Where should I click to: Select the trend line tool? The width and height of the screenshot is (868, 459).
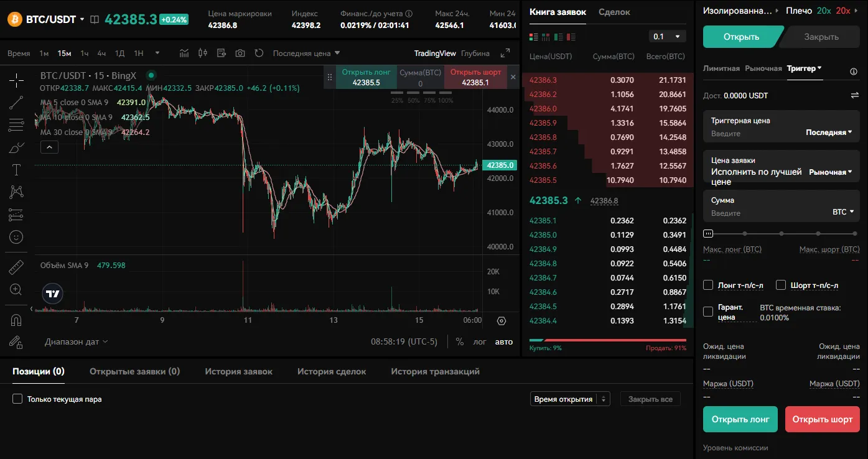[x=16, y=102]
